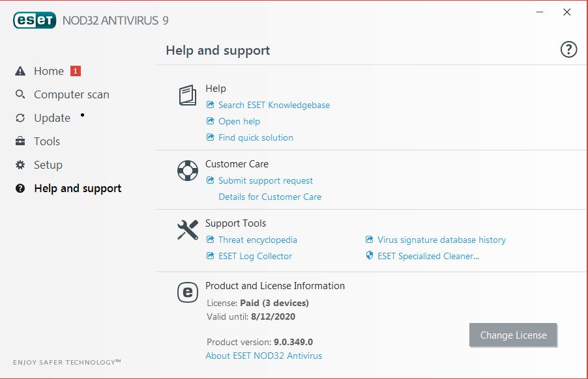Viewport: 588px width, 379px height.
Task: Click the Help and support question icon in sidebar
Action: coord(20,188)
